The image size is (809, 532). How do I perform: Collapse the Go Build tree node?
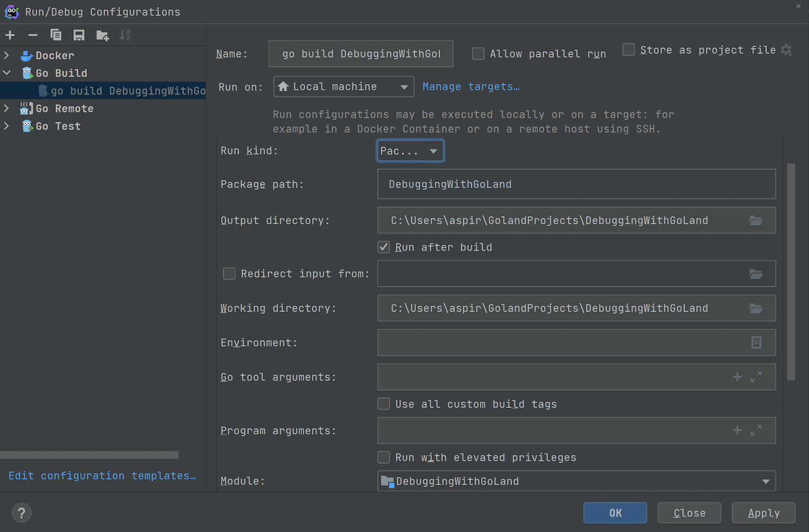(x=6, y=73)
